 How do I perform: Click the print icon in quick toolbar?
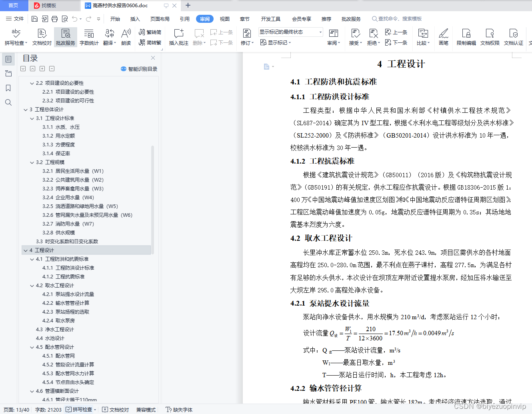55,19
